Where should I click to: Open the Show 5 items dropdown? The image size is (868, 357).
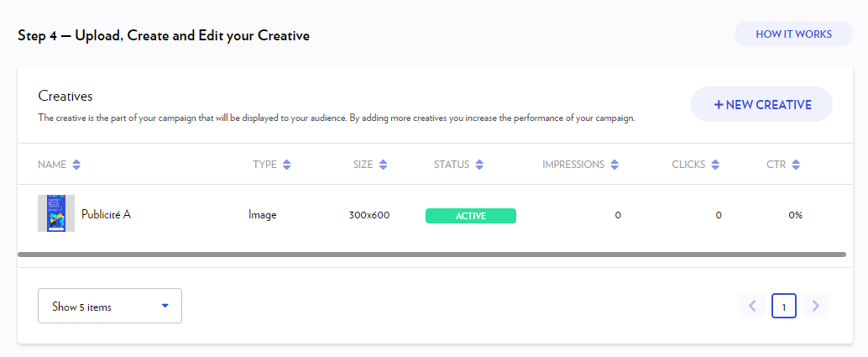point(109,307)
